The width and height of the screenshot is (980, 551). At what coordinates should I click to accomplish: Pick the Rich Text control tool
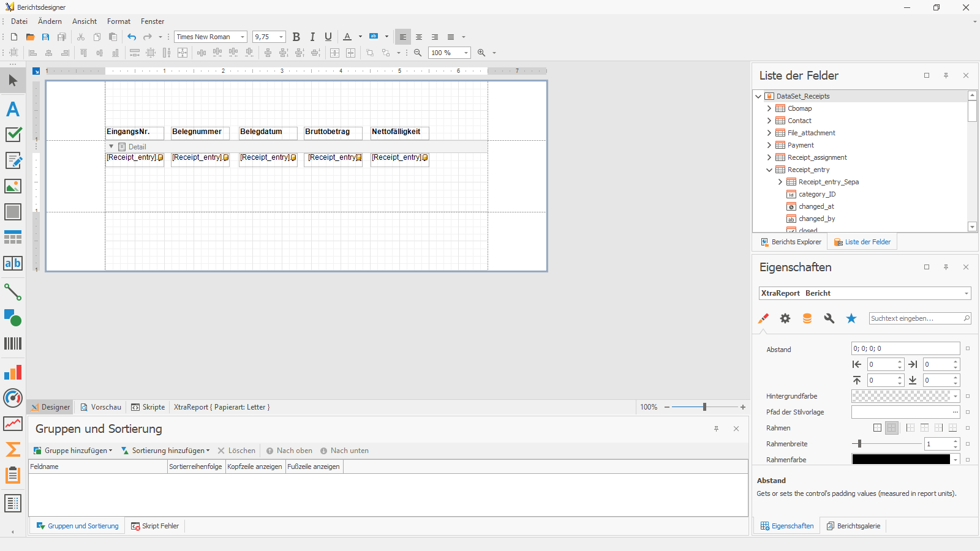[13, 160]
